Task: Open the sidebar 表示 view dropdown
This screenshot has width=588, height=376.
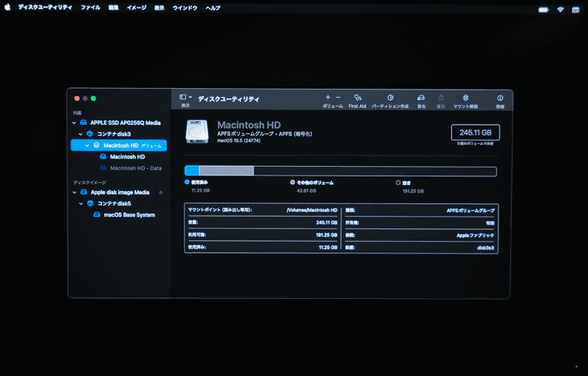Action: 186,97
